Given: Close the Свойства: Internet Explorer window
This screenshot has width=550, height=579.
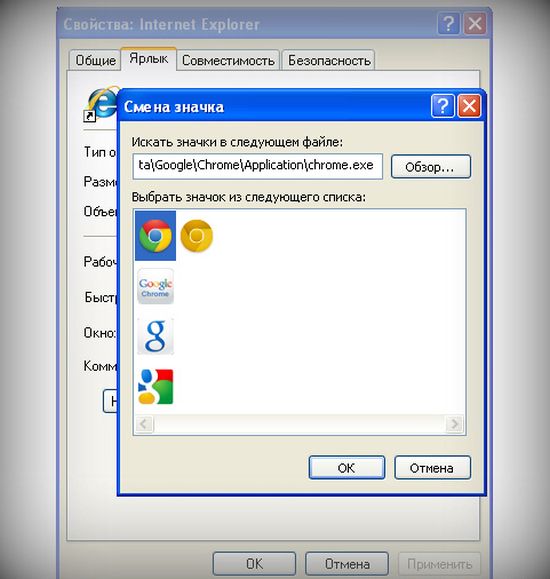Looking at the screenshot, I should coord(475,24).
